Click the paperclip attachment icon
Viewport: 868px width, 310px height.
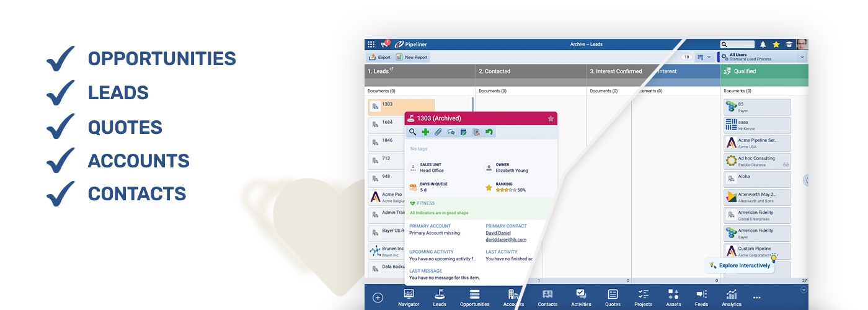click(x=438, y=132)
